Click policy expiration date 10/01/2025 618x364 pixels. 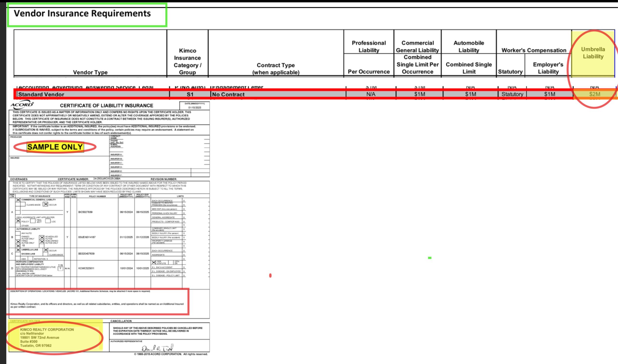pos(143,268)
